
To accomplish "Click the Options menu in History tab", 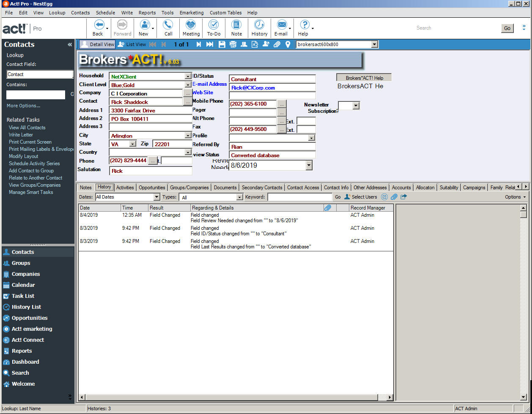I will tap(516, 197).
